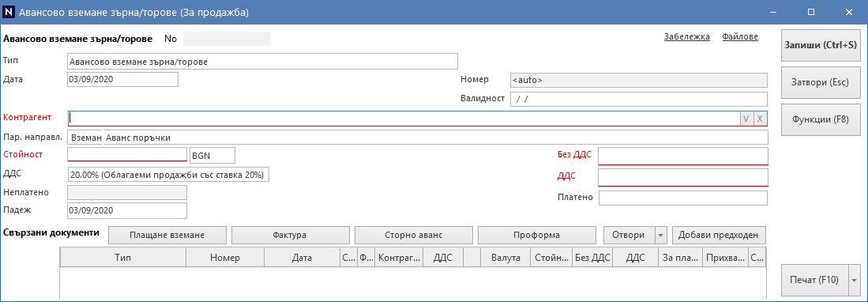Focus the ДДС amount field on right

[x=683, y=179]
